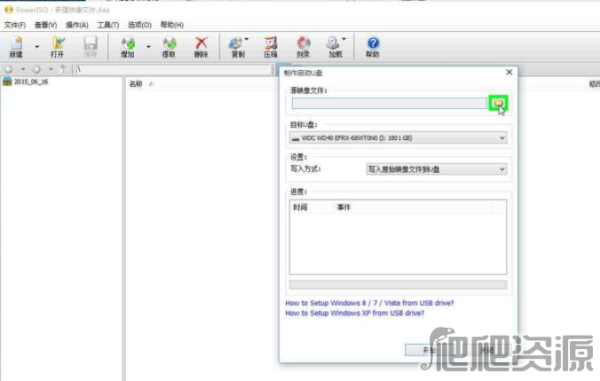Expand the 加载 dropdown arrow
This screenshot has width=600, height=381.
pyautogui.click(x=344, y=39)
